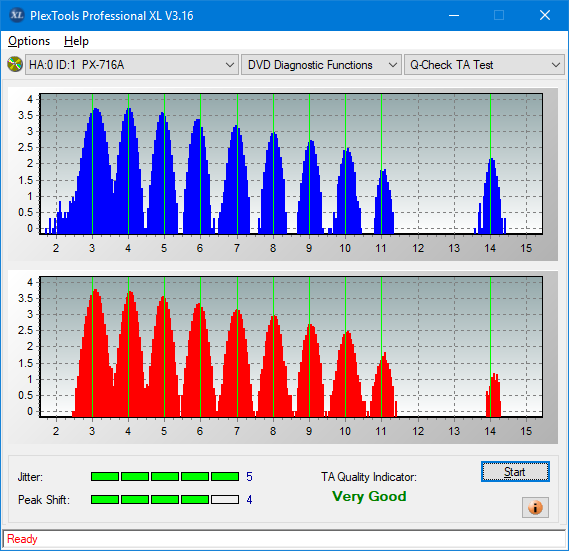Screen dimensions: 569x551
Task: Open the orange info icon button
Action: point(535,507)
